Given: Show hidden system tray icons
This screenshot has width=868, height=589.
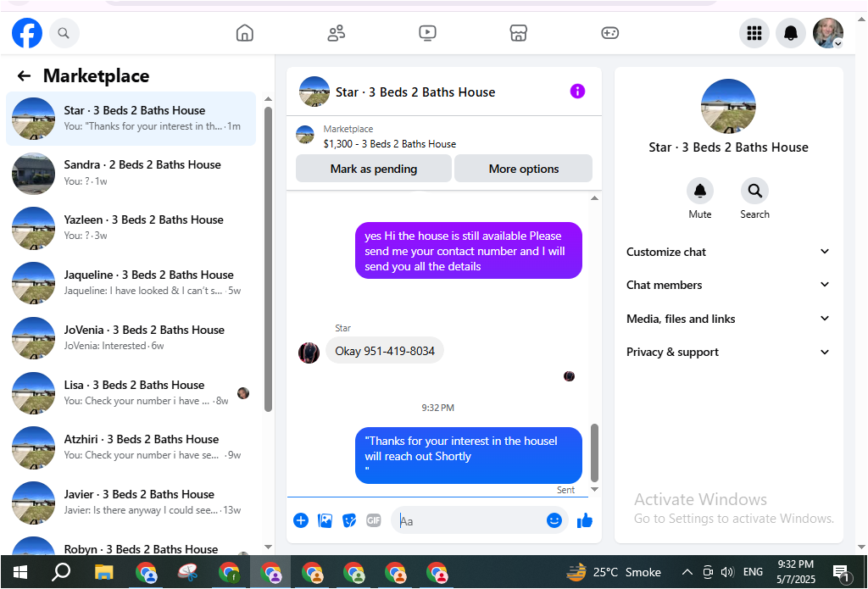Looking at the screenshot, I should coord(687,572).
